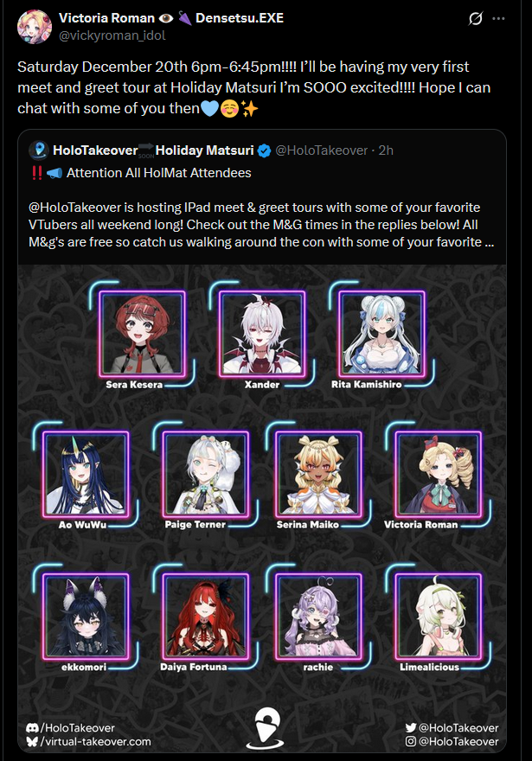Viewport: 532px width, 761px height.
Task: Click the HoloTakeover quoted account avatar
Action: coord(38,150)
